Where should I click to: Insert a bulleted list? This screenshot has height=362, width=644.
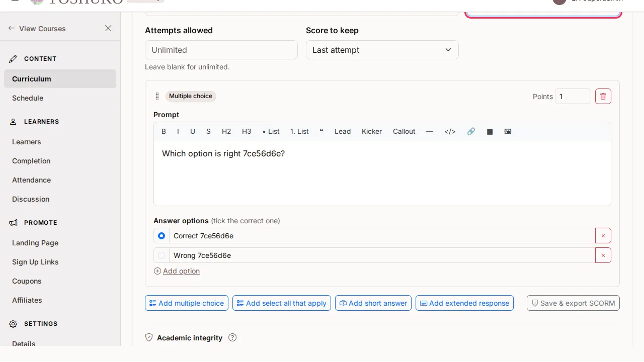[271, 131]
